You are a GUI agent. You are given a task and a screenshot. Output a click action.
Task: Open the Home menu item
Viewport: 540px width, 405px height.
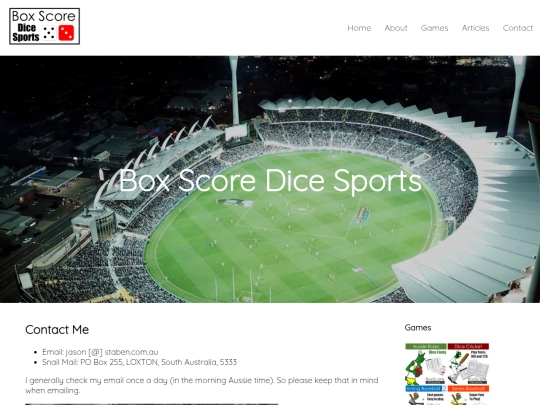click(359, 28)
